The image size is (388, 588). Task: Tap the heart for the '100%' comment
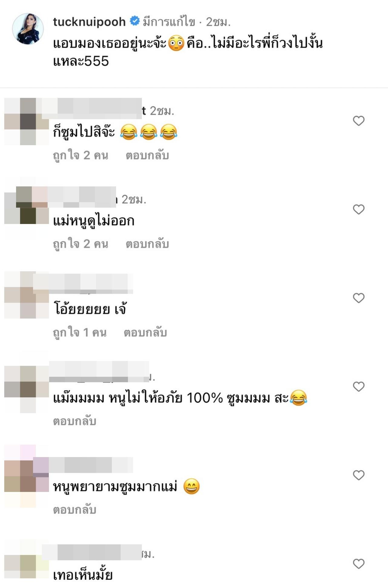point(359,386)
